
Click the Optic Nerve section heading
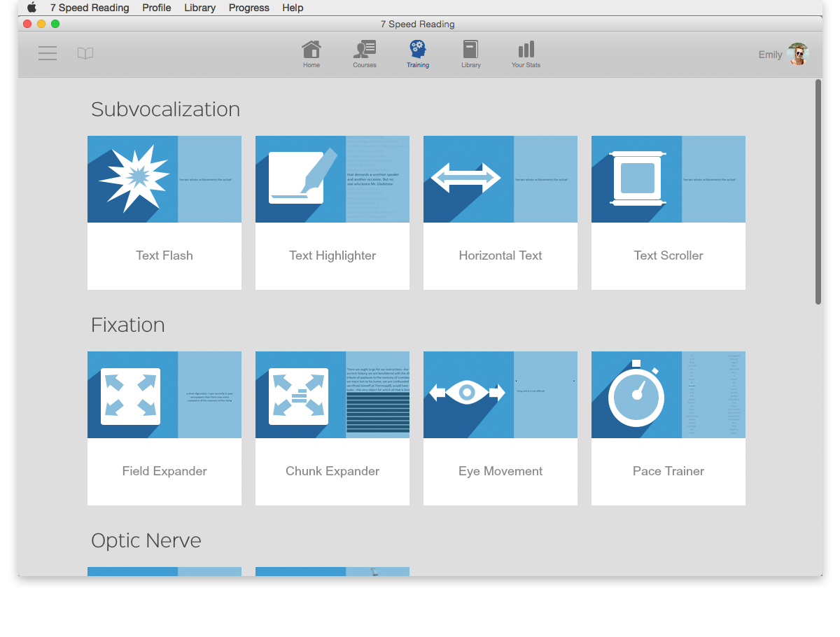pyautogui.click(x=146, y=540)
